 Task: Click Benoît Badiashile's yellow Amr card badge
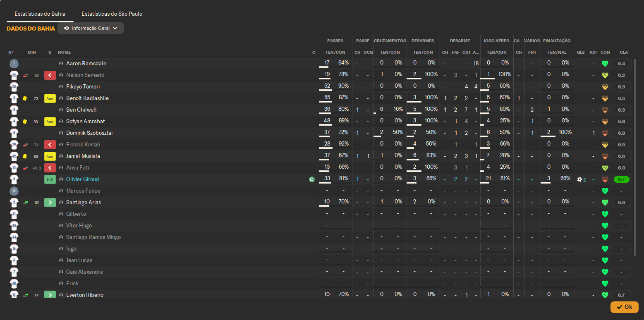pyautogui.click(x=50, y=98)
